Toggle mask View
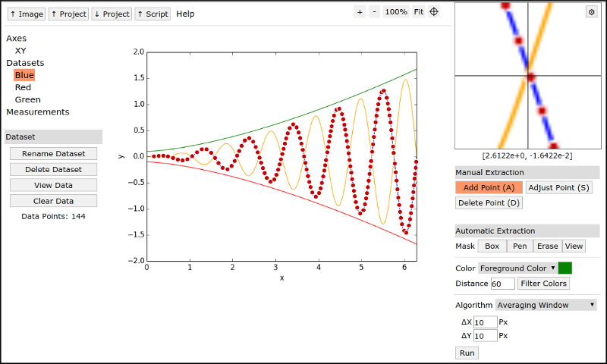This screenshot has width=607, height=364. [x=574, y=246]
